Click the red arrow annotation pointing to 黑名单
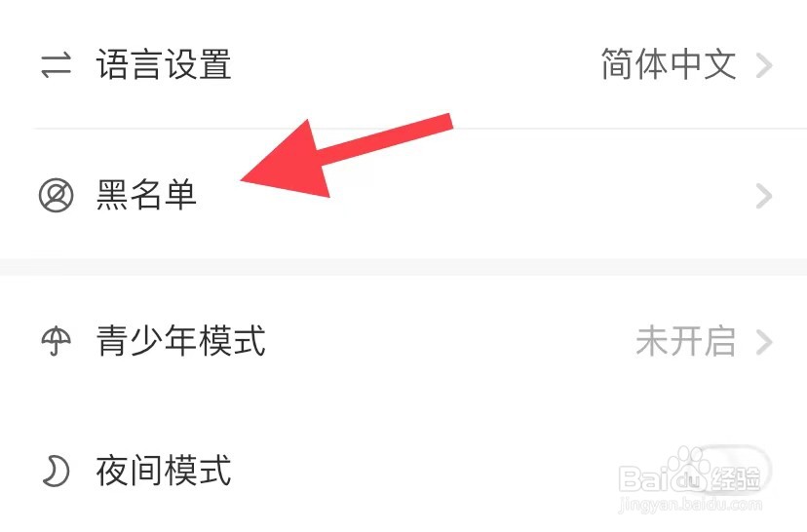807x532 pixels. pyautogui.click(x=346, y=156)
